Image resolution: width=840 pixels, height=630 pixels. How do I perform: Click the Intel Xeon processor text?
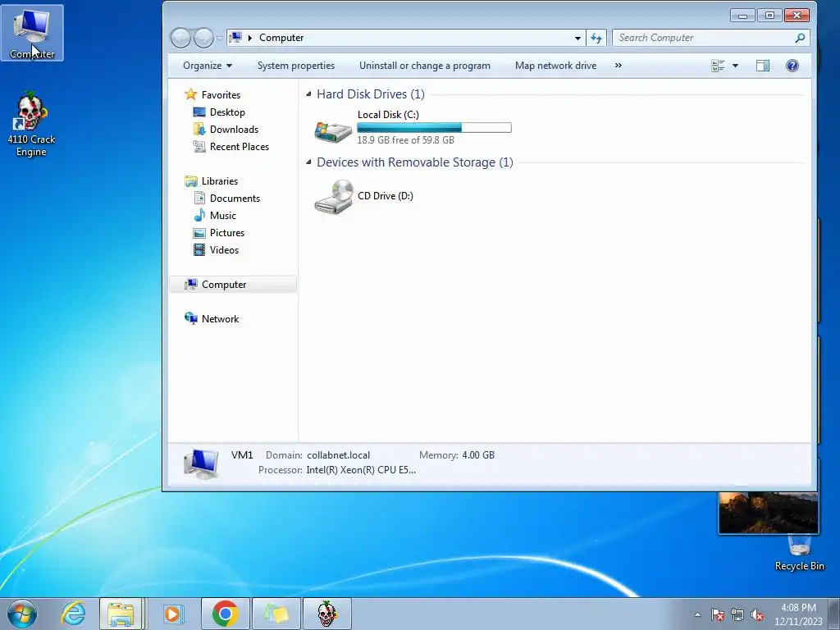pos(361,470)
